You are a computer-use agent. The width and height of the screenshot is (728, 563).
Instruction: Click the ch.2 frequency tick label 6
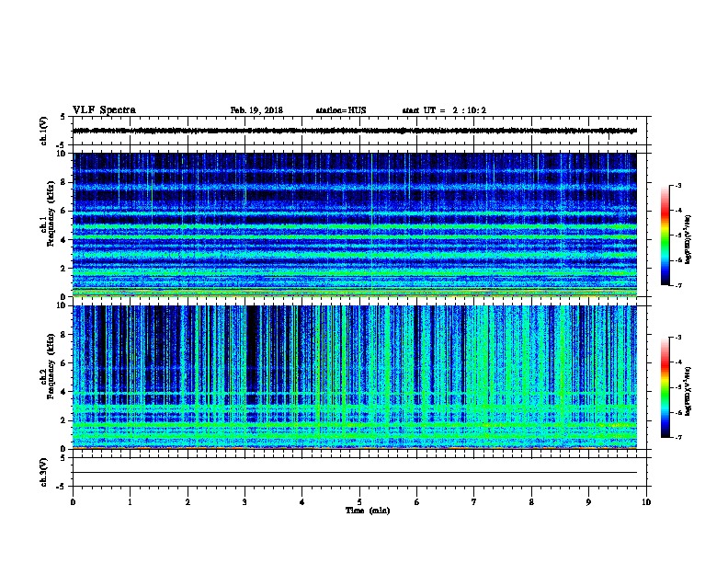(63, 363)
